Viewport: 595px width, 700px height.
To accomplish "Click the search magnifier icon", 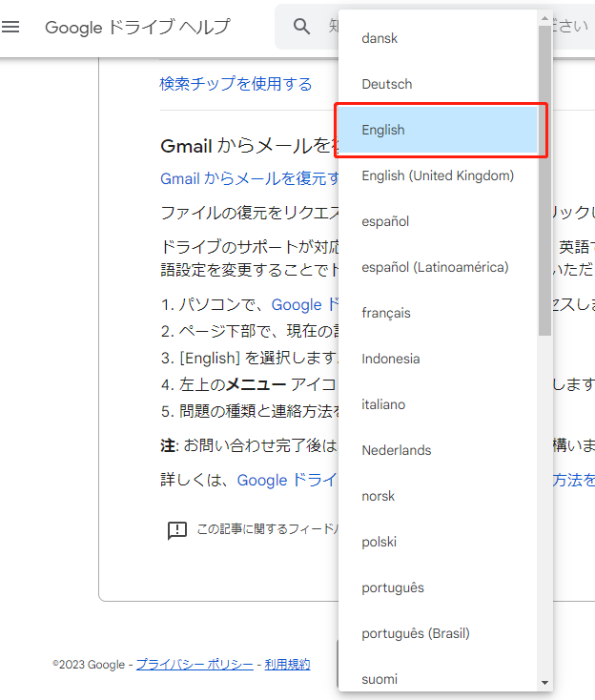I will coord(302,27).
